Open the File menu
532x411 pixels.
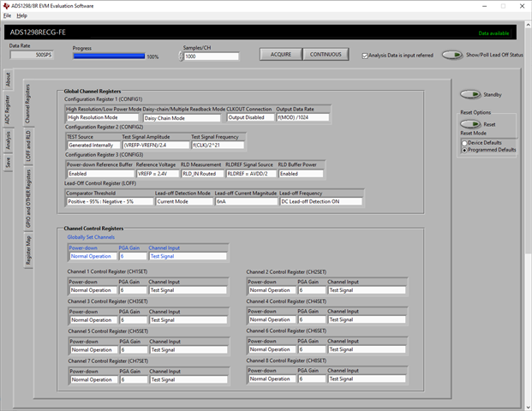click(x=7, y=15)
